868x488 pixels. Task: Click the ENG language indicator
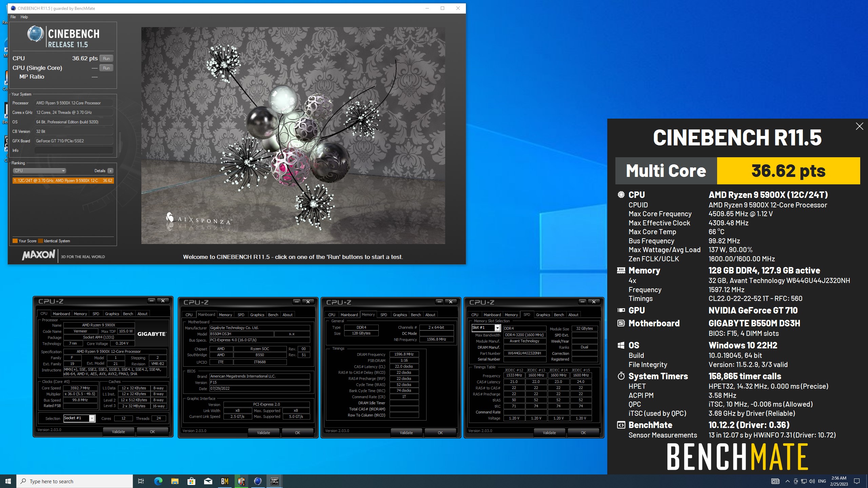pos(822,481)
